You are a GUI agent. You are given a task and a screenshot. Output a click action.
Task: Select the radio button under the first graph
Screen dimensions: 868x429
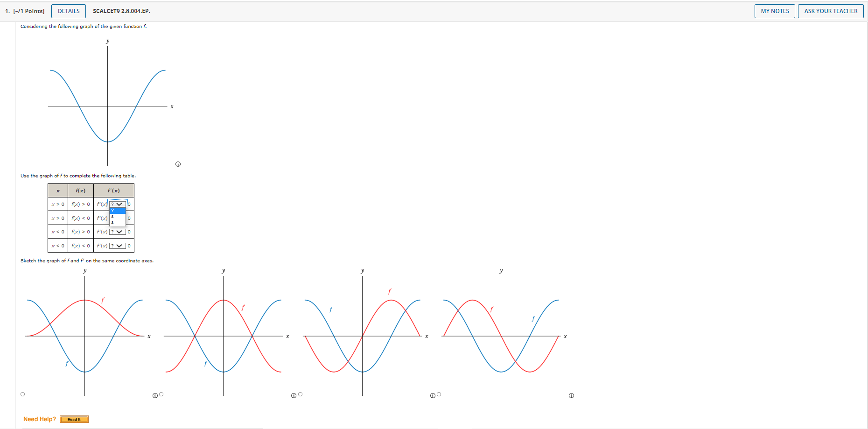click(x=22, y=394)
